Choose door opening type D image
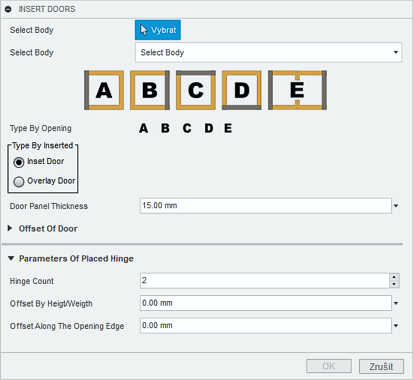This screenshot has height=380, width=413. [242, 90]
